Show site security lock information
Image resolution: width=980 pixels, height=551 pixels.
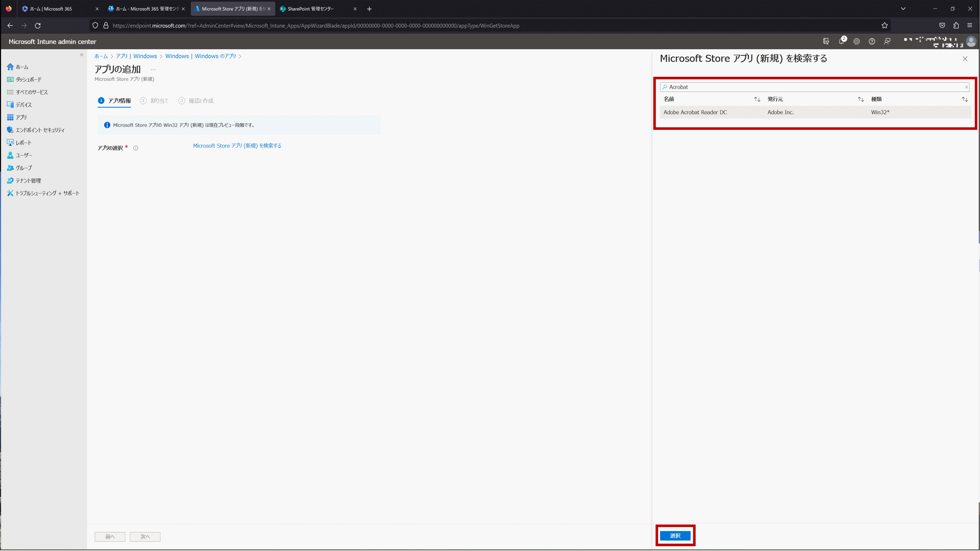(x=106, y=26)
